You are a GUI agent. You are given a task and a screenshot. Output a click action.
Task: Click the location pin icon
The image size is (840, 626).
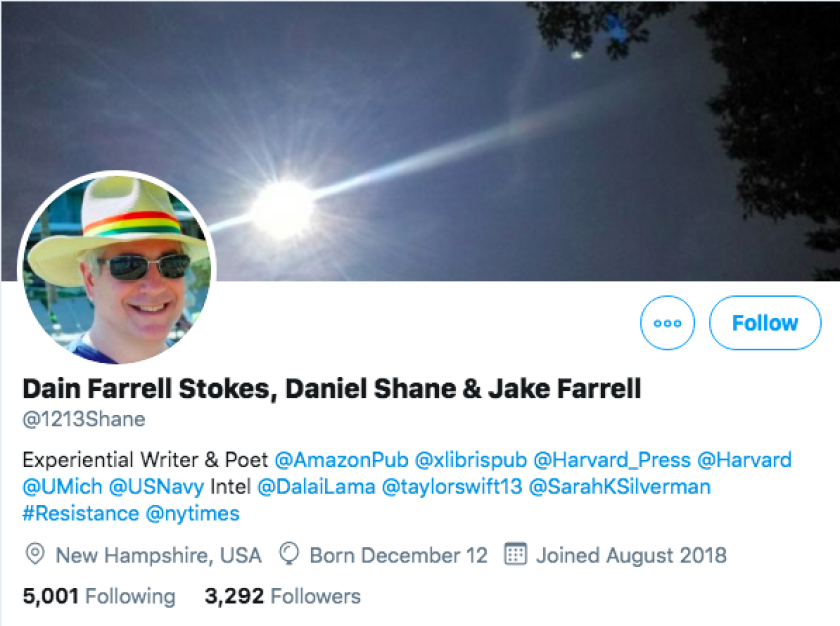click(35, 554)
